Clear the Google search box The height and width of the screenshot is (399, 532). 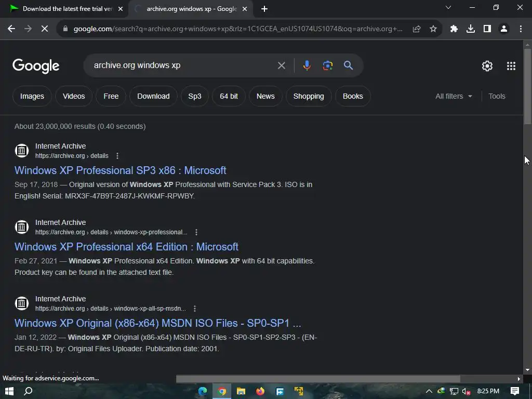coord(282,65)
